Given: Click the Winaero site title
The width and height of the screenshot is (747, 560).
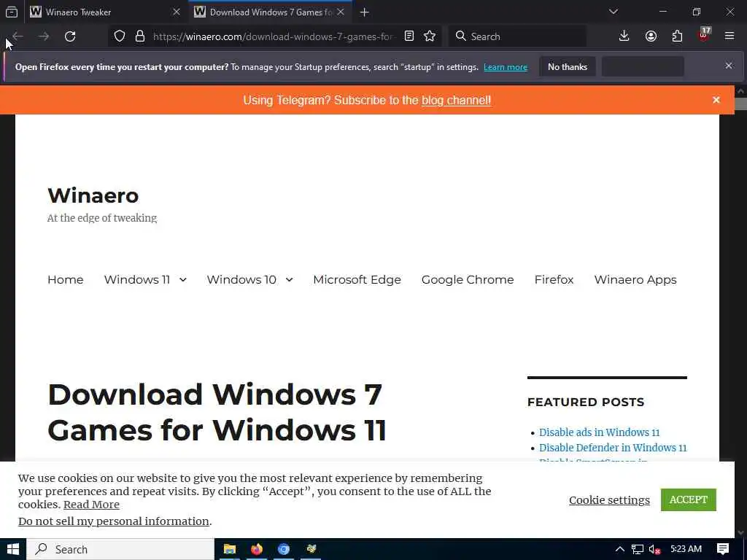Looking at the screenshot, I should (93, 195).
